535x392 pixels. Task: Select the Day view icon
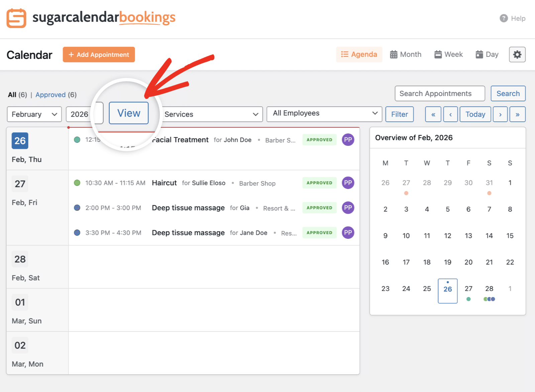coord(479,54)
